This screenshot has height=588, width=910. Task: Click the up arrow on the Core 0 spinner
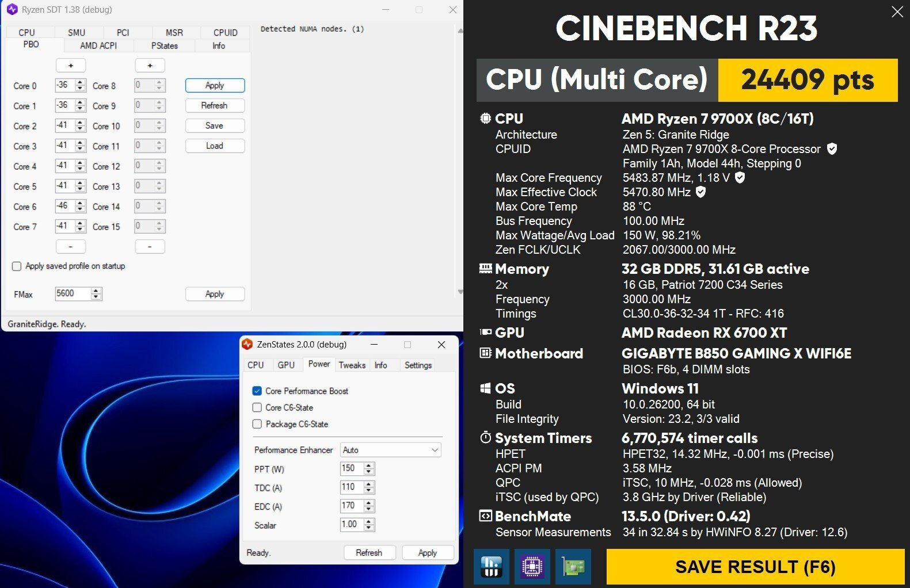81,82
